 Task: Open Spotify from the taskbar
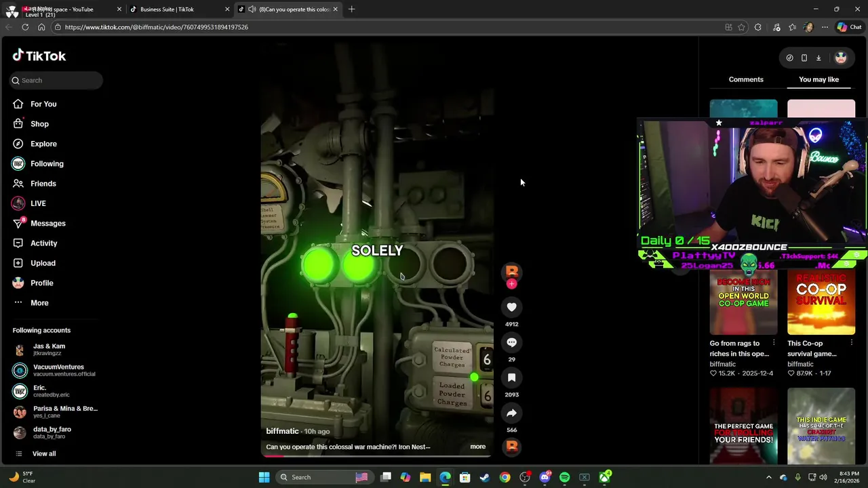[x=564, y=477]
